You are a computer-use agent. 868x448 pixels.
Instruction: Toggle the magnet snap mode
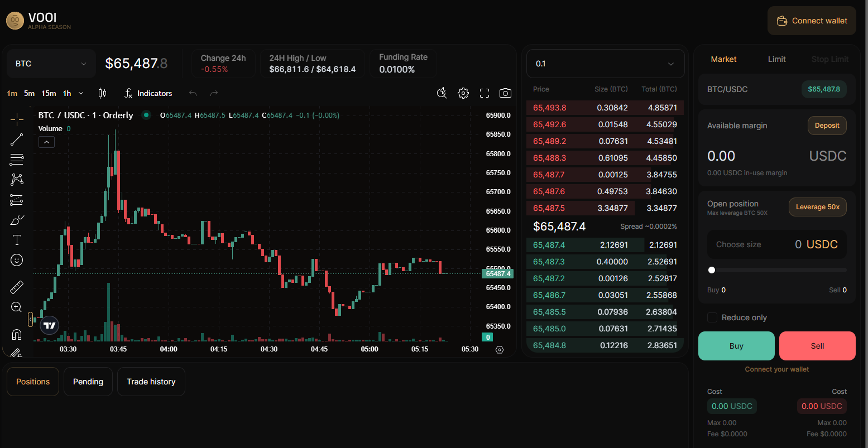point(17,334)
